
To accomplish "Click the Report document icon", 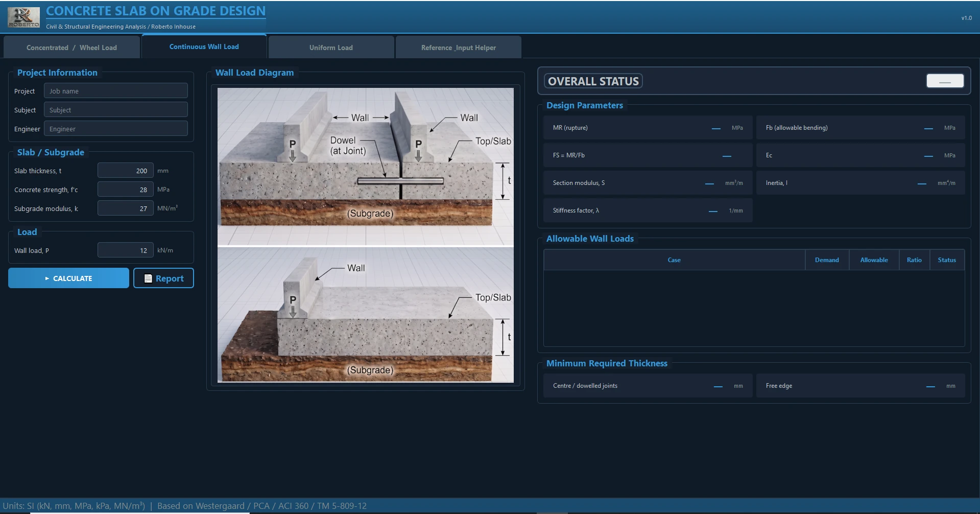I will click(x=148, y=278).
